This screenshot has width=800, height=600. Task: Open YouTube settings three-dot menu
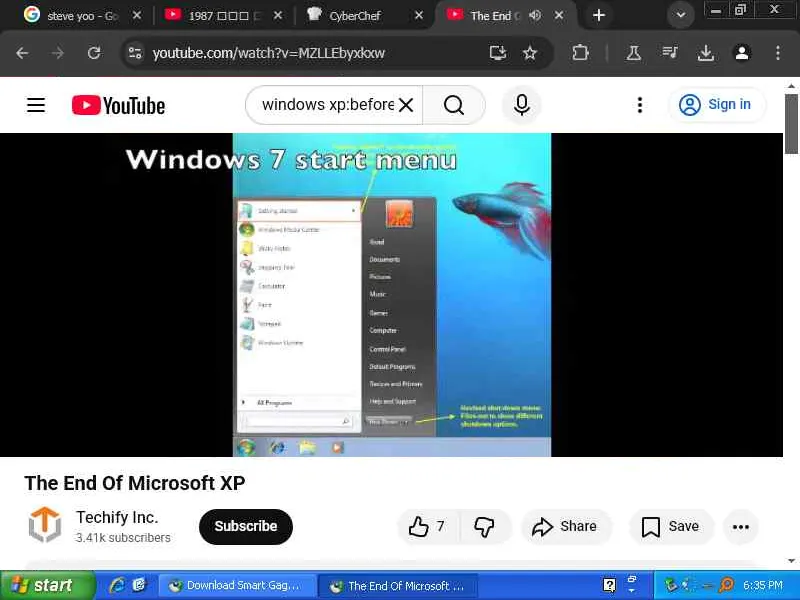tap(640, 105)
